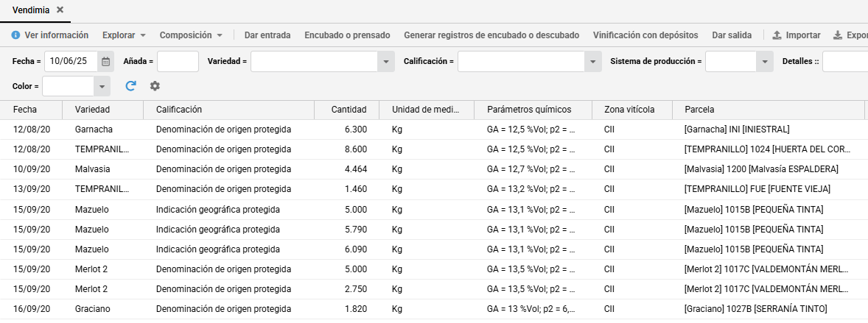The width and height of the screenshot is (868, 323).
Task: Click the Dar salida button
Action: [x=732, y=35]
